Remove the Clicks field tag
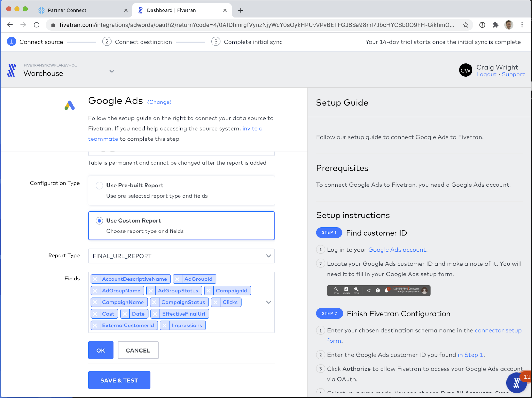The image size is (532, 398). (216, 302)
